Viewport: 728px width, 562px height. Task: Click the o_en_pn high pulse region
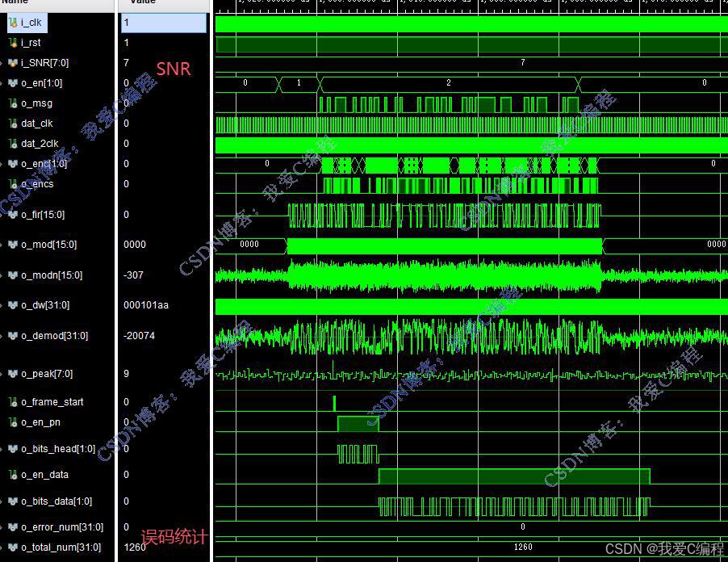click(358, 424)
